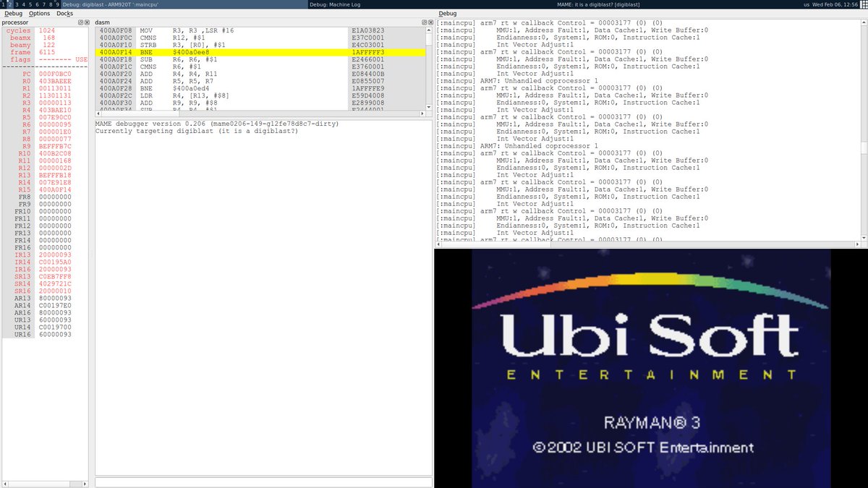Viewport: 868px width, 488px height.
Task: Open the Debug menu in digiblast window
Action: [x=13, y=14]
